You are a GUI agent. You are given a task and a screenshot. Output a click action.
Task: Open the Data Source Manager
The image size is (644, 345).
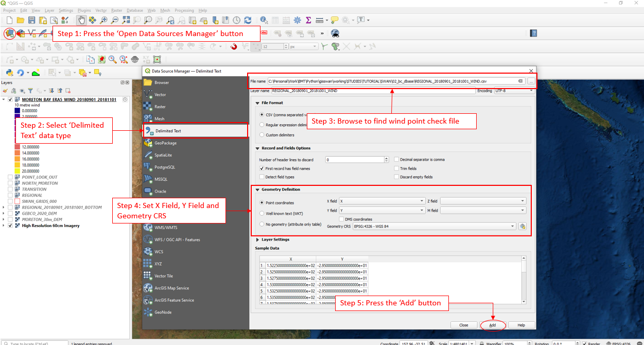(9, 33)
